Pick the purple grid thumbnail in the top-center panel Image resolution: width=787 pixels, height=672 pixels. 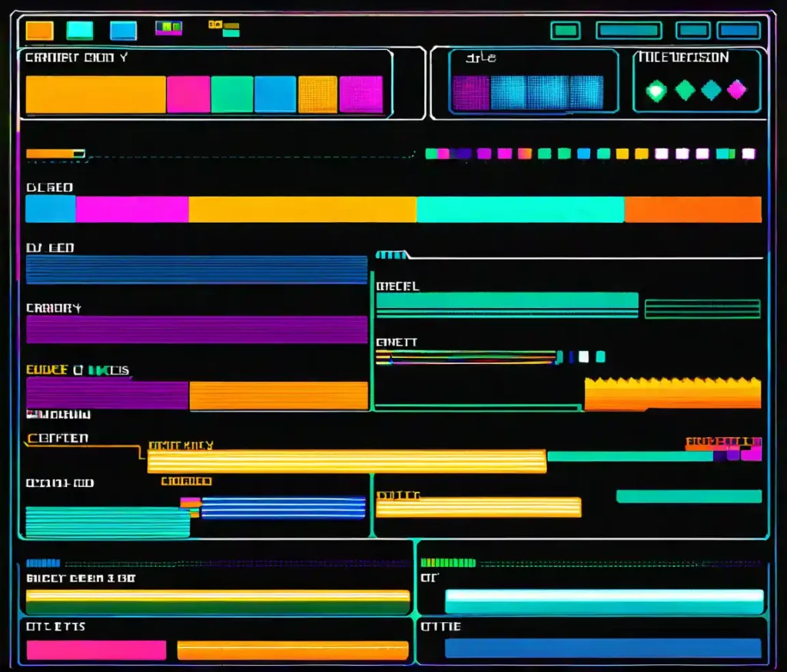(470, 93)
